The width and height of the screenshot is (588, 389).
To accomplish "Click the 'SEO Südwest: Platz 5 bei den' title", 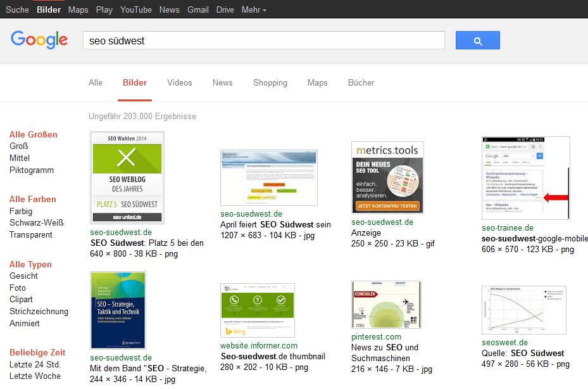I will click(x=147, y=243).
